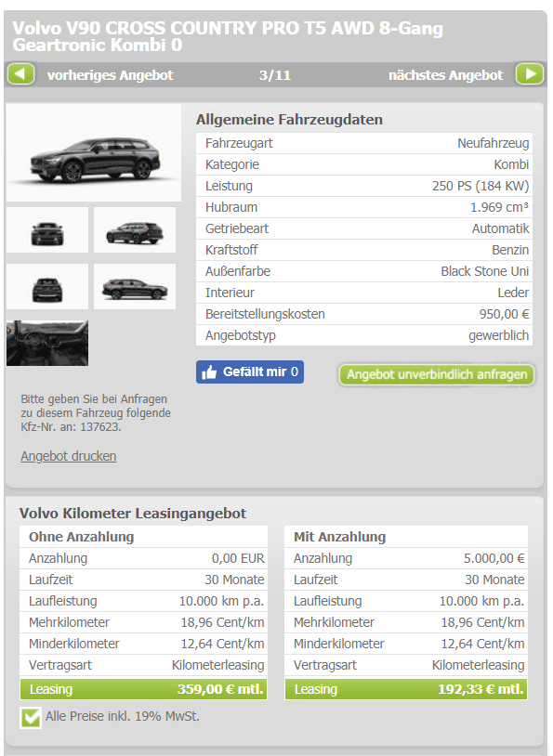
Task: Go to previous offer with green left arrow
Action: click(20, 74)
